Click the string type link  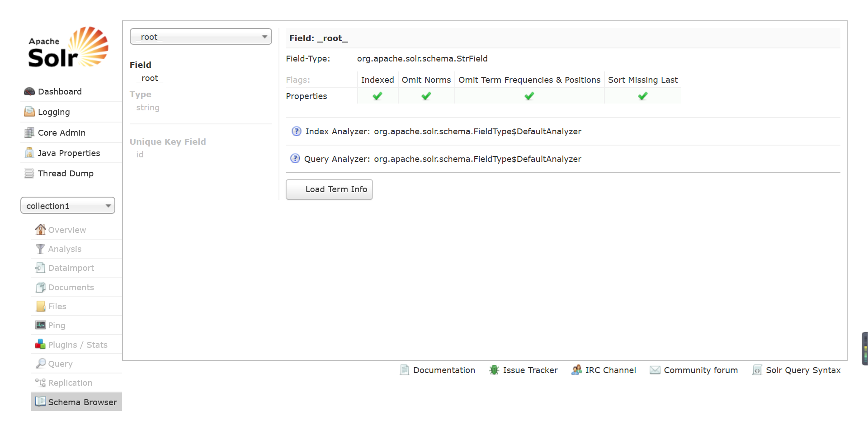tap(148, 108)
